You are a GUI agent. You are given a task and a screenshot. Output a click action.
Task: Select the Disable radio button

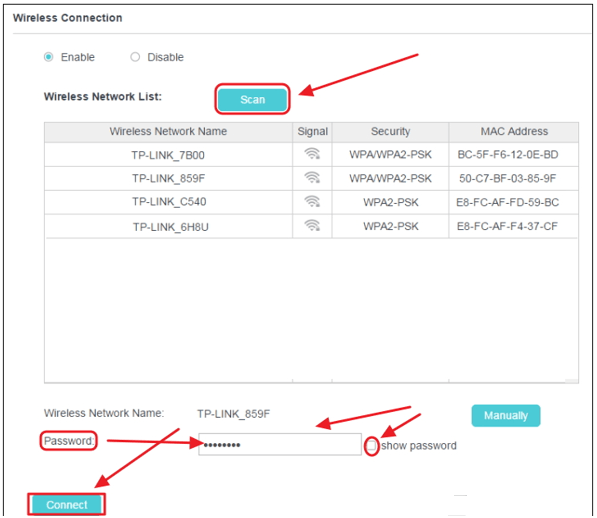(135, 57)
